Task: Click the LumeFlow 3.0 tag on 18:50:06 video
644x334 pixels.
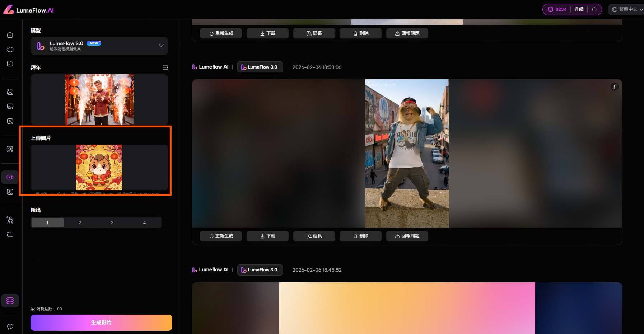Action: click(x=260, y=67)
